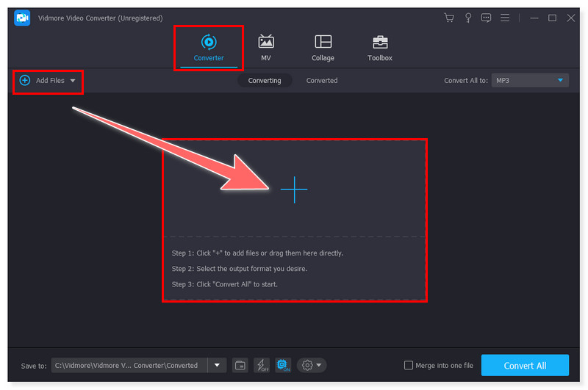The height and width of the screenshot is (390, 588).
Task: Click the key register icon
Action: 467,18
